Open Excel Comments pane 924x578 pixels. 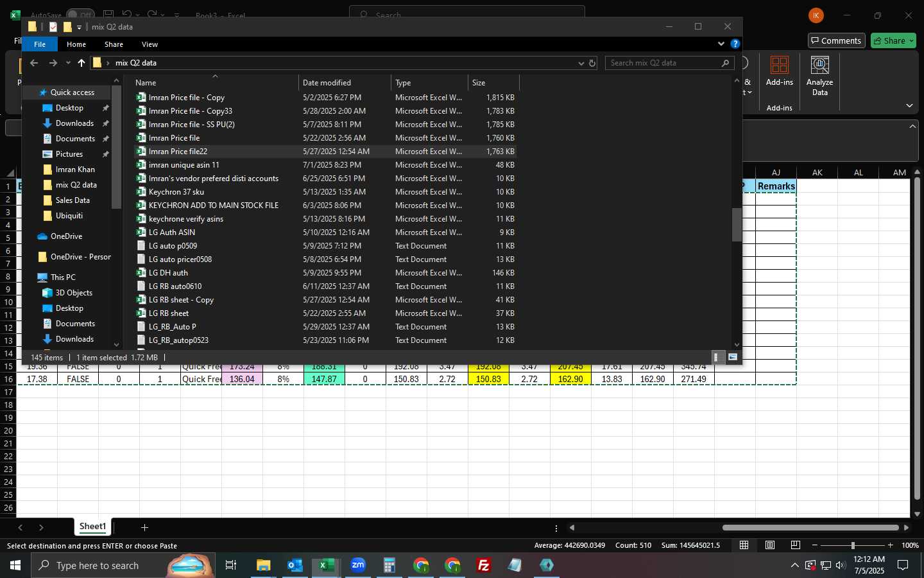[x=837, y=40]
